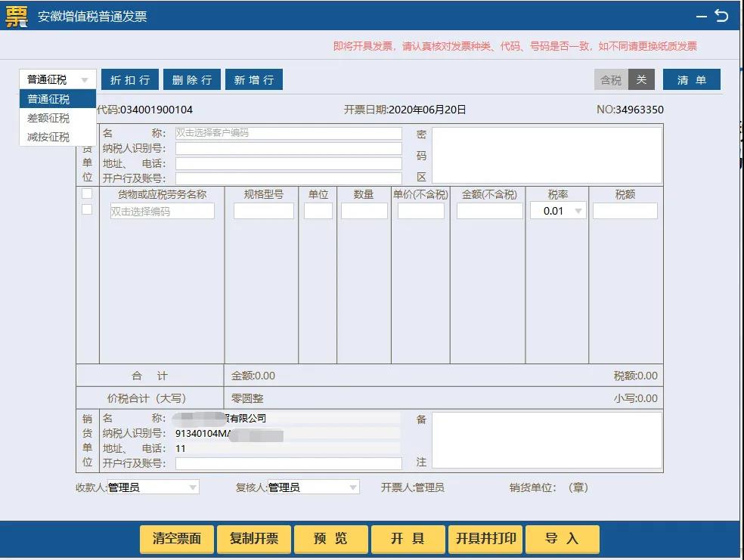This screenshot has height=560, width=744.
Task: Click 清空票面 to clear the invoice
Action: (x=176, y=539)
